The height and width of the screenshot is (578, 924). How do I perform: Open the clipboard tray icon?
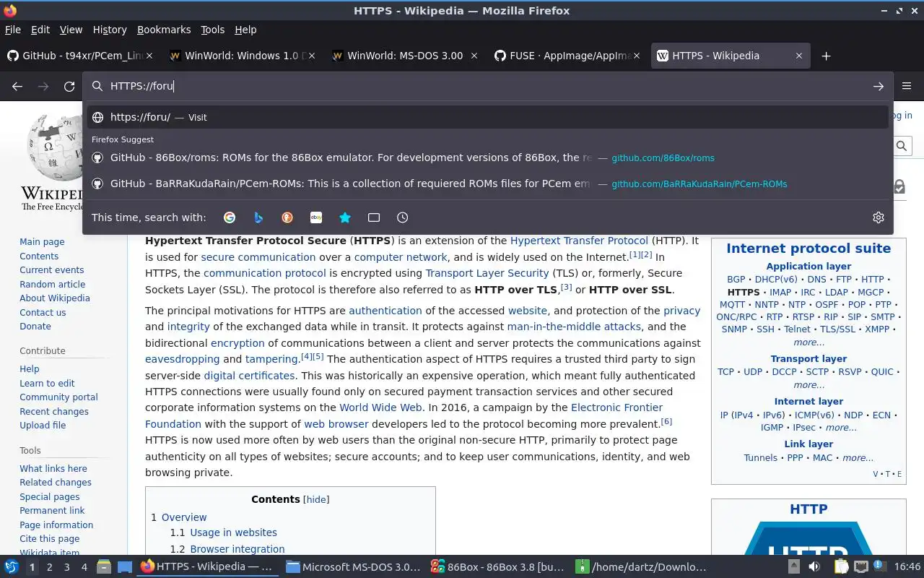(842, 567)
